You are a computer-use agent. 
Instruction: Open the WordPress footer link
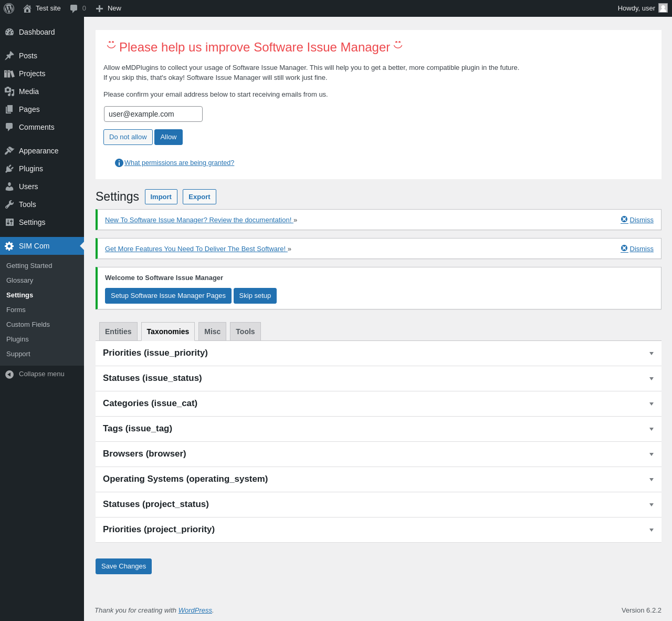[x=195, y=610]
